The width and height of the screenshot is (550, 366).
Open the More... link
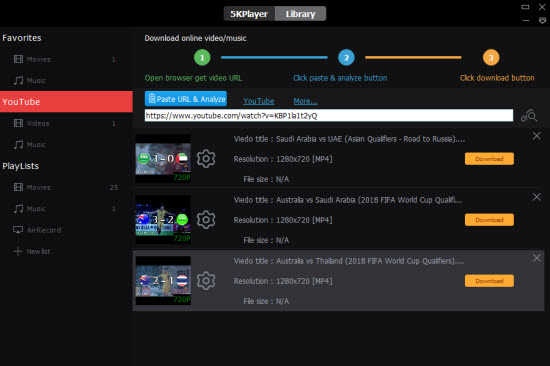click(x=306, y=101)
